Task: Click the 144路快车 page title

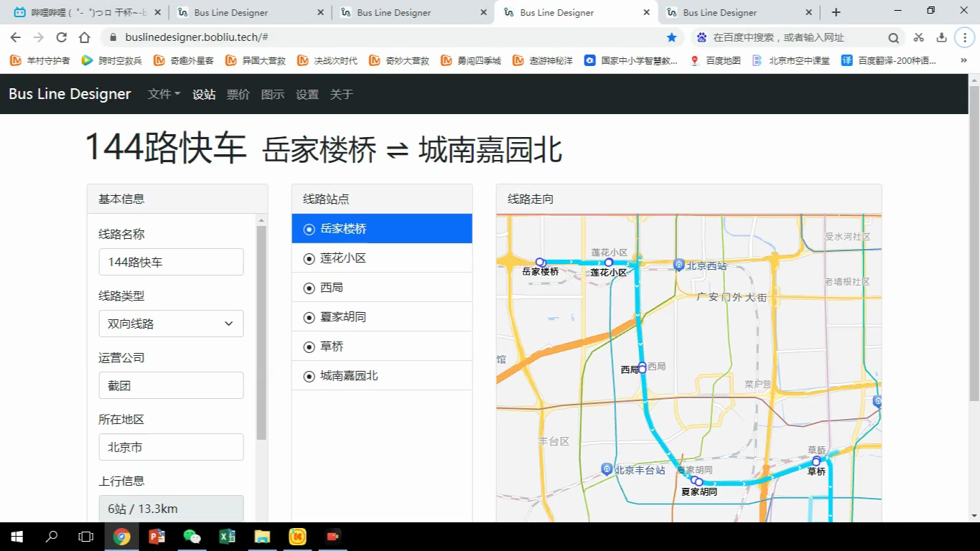Action: point(165,149)
